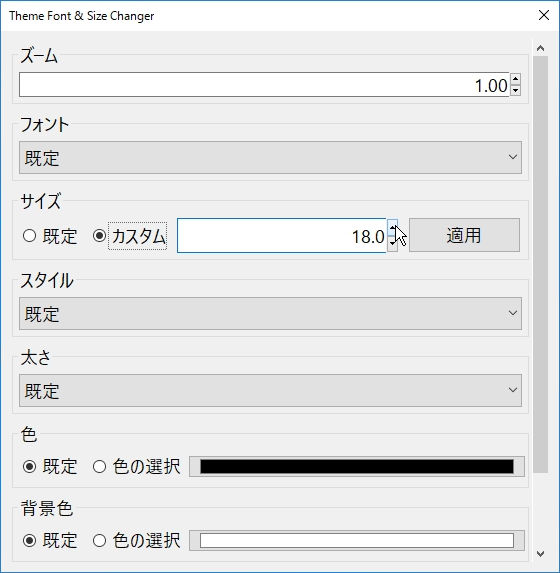Click the 適用 button
Viewport: 560px width, 573px height.
(464, 235)
